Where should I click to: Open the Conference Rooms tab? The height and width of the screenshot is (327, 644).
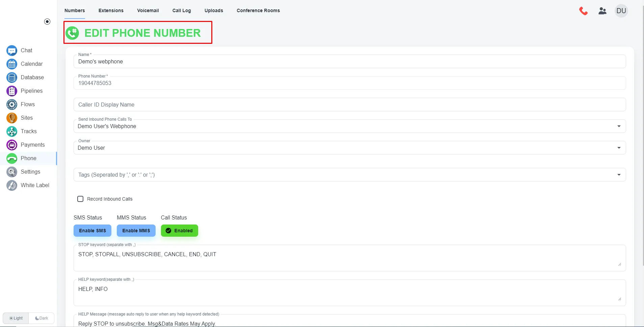[258, 10]
